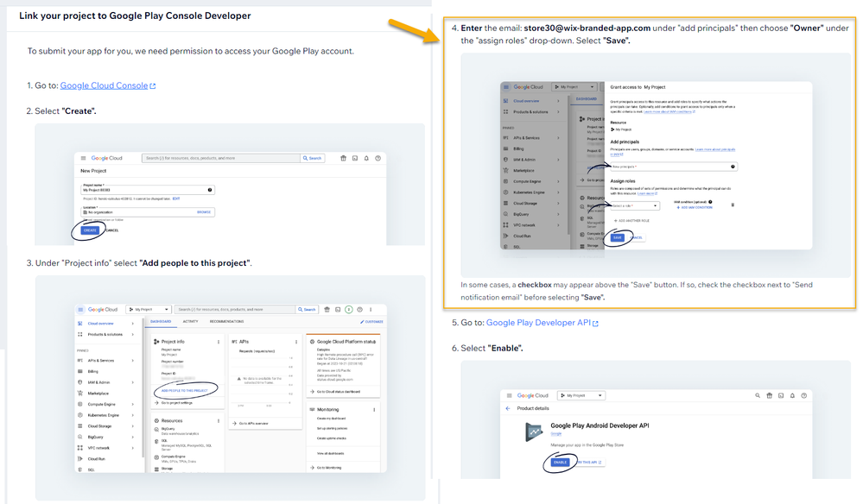Open APIs card three-dot menu
This screenshot has width=863, height=504.
[x=296, y=342]
